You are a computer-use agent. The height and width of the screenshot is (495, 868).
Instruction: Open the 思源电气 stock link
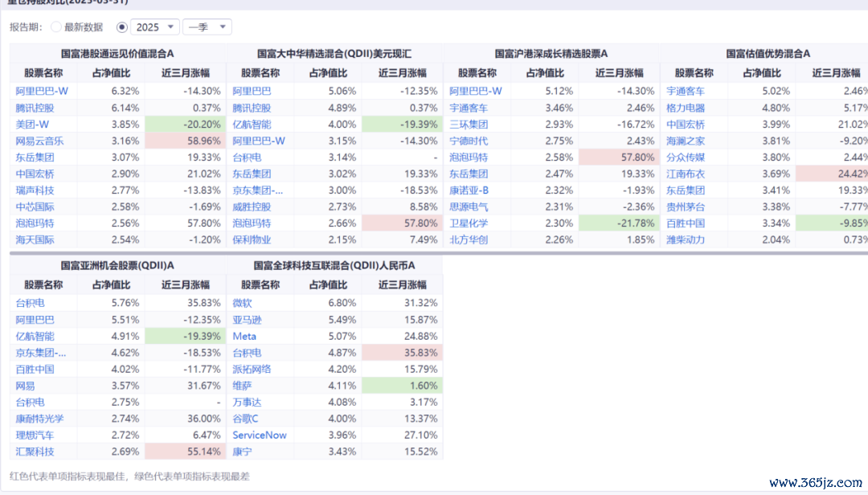click(x=469, y=207)
